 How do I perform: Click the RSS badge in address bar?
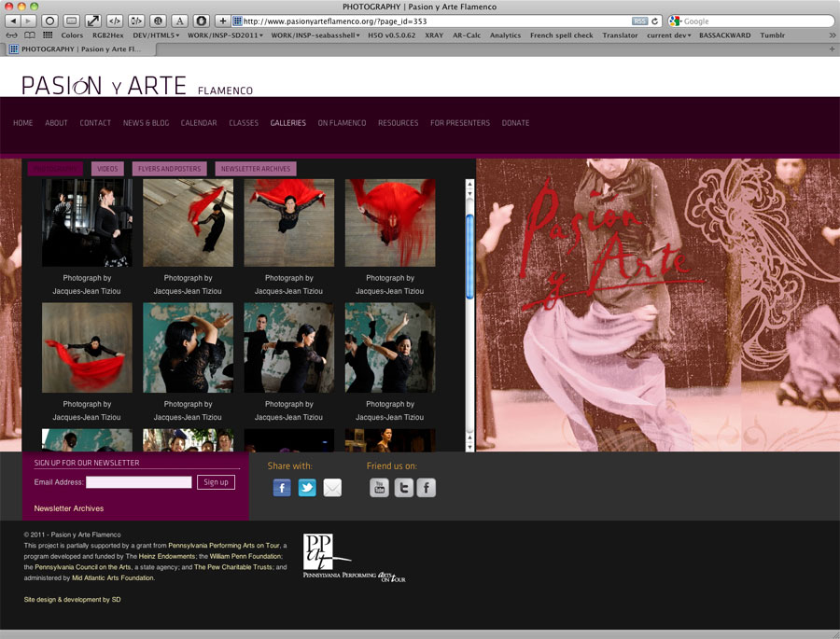tap(639, 21)
